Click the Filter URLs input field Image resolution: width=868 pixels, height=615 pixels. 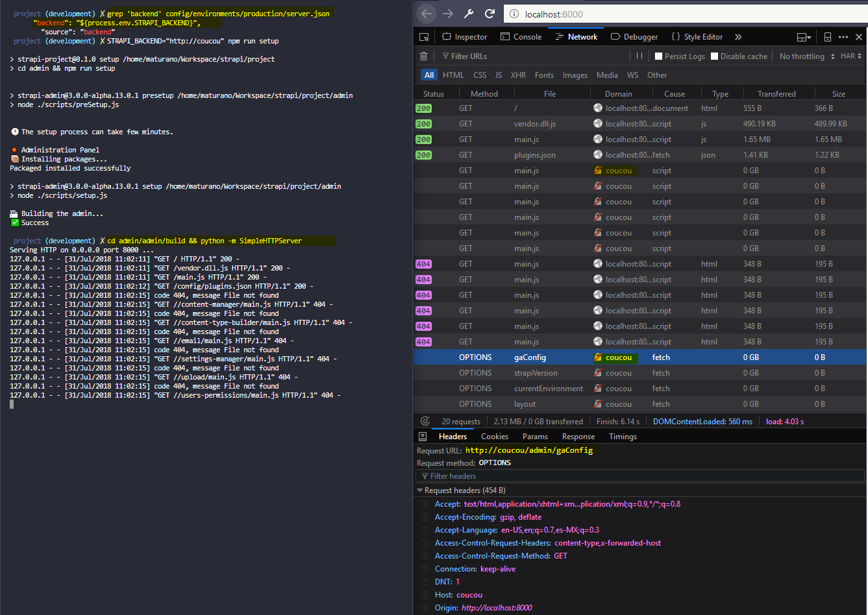pyautogui.click(x=534, y=56)
